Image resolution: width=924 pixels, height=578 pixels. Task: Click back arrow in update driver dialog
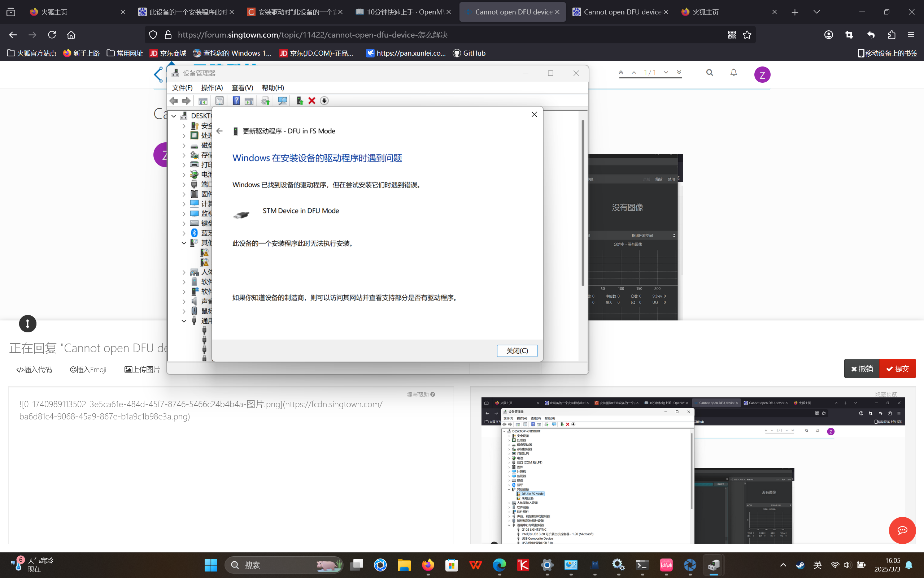(x=219, y=131)
